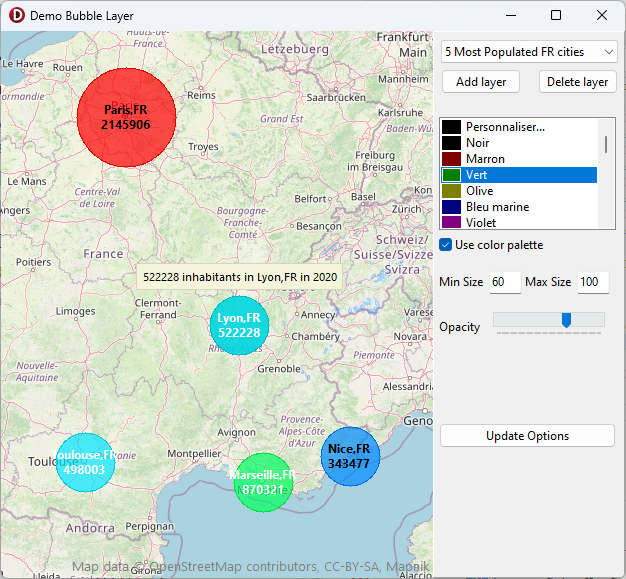Click the Nice,FR blue bubble

350,456
